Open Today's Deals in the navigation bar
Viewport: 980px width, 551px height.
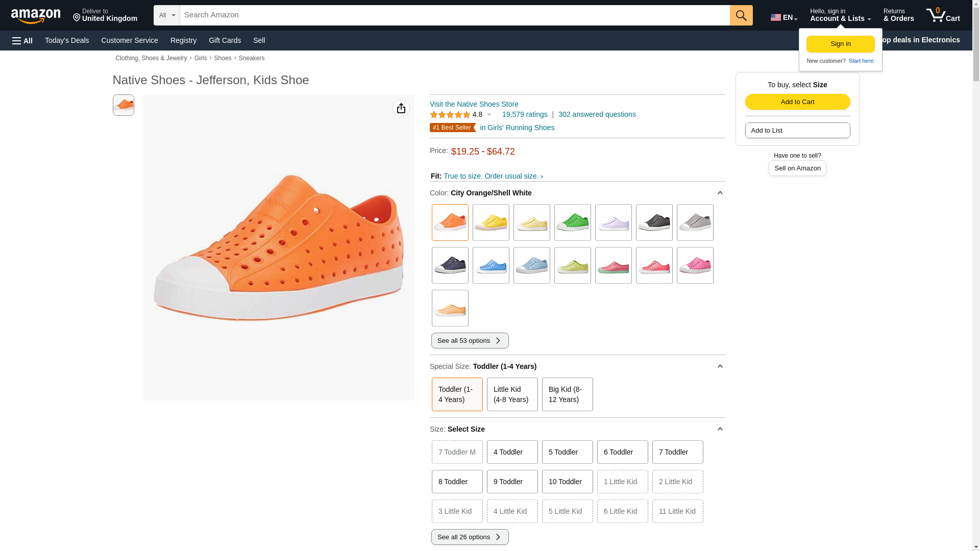pyautogui.click(x=67, y=40)
